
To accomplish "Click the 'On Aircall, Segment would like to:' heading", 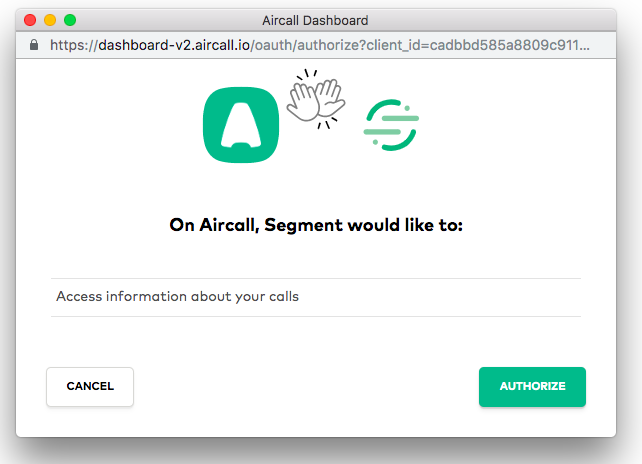I will click(316, 226).
